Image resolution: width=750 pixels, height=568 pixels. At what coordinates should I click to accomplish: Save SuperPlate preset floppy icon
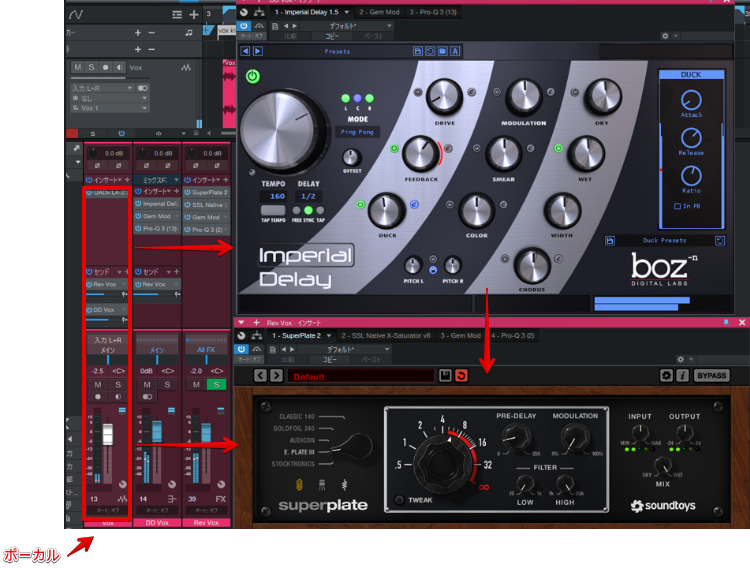click(x=445, y=376)
